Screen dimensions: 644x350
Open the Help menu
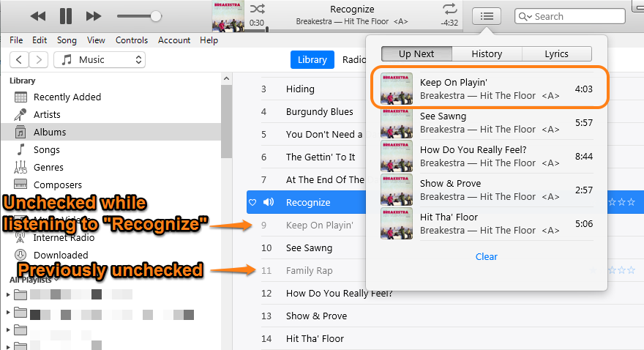209,40
